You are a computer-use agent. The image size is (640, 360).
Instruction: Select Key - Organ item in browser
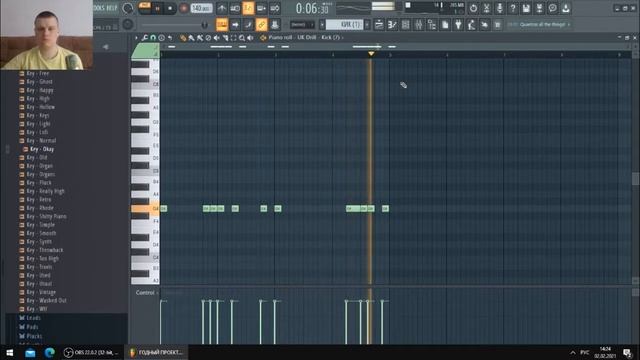click(40, 166)
